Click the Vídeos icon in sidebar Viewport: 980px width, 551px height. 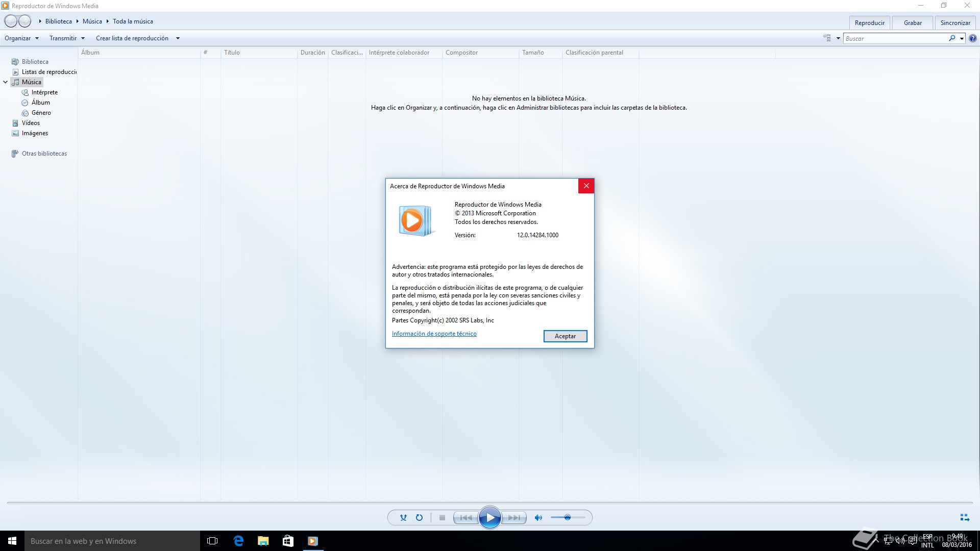click(x=15, y=123)
